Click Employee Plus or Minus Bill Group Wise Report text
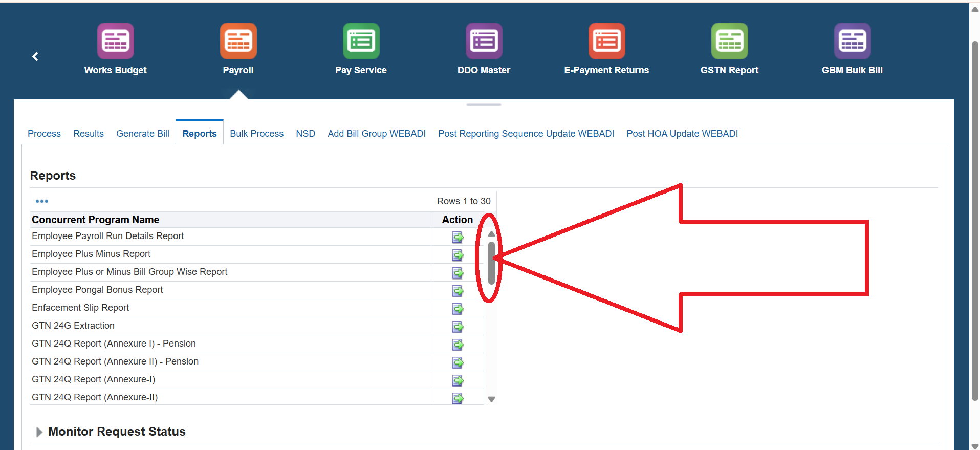Viewport: 980px width, 450px height. 129,272
